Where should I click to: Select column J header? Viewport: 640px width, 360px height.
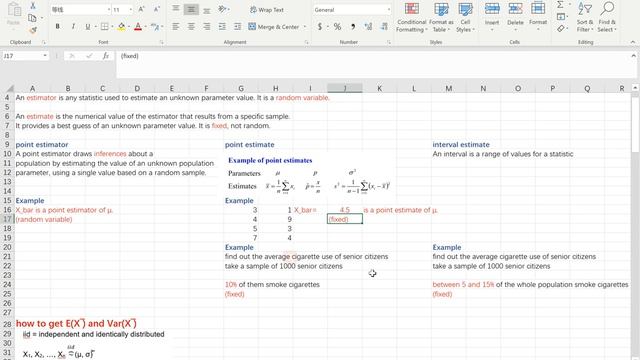(x=344, y=88)
